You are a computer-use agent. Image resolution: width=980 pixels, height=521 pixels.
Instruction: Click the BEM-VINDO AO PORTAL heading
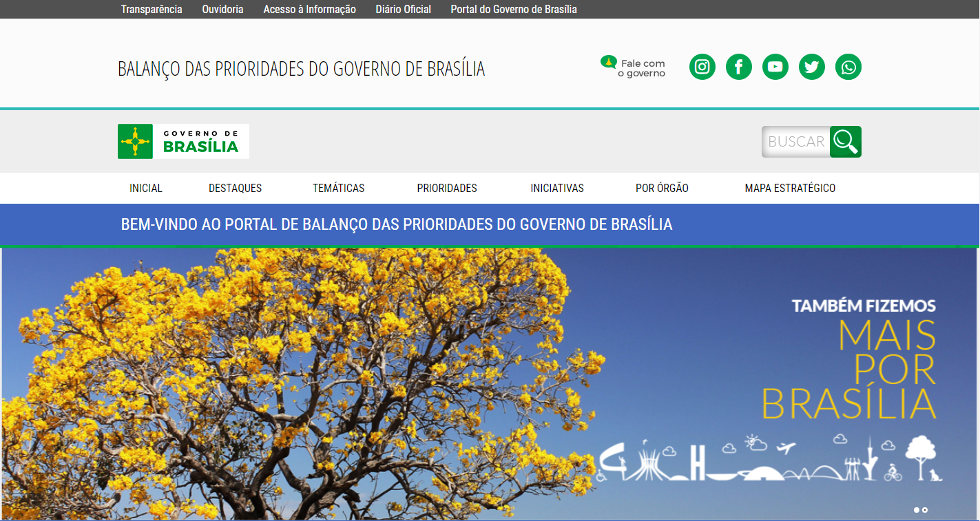tap(397, 224)
